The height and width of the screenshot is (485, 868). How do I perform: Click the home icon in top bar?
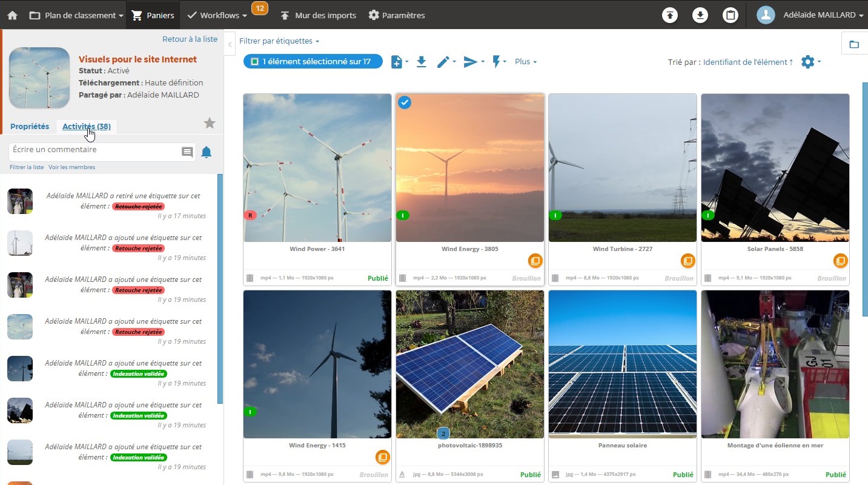coord(12,15)
